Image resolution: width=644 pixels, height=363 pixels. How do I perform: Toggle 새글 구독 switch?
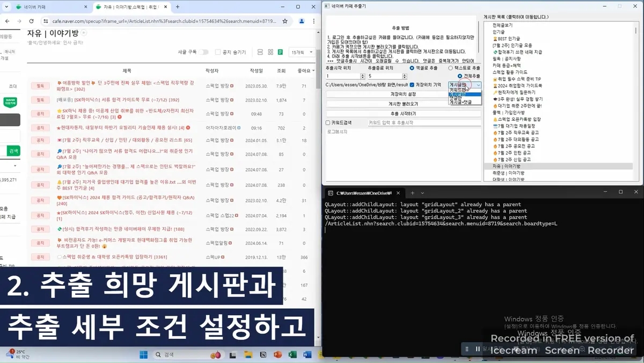point(203,52)
